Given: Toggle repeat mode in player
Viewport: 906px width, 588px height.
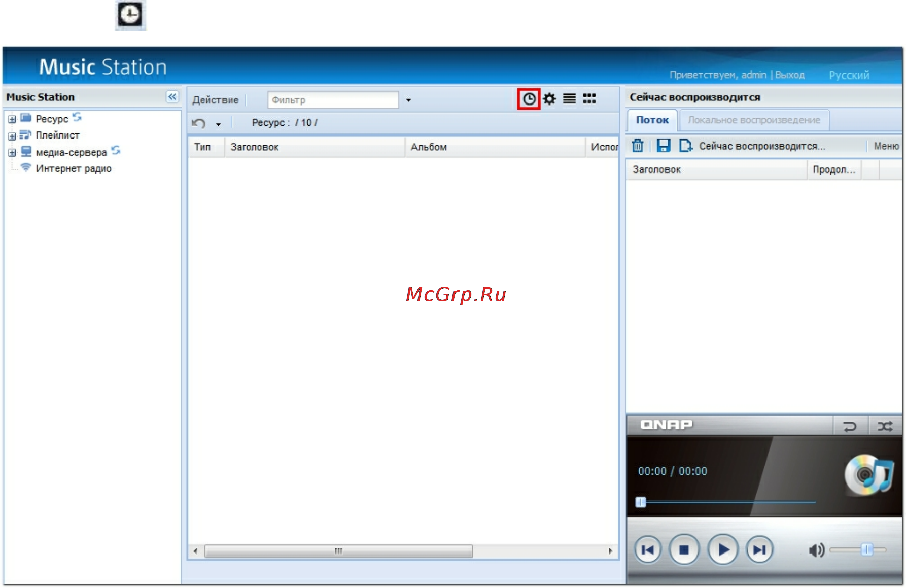Looking at the screenshot, I should click(x=850, y=426).
